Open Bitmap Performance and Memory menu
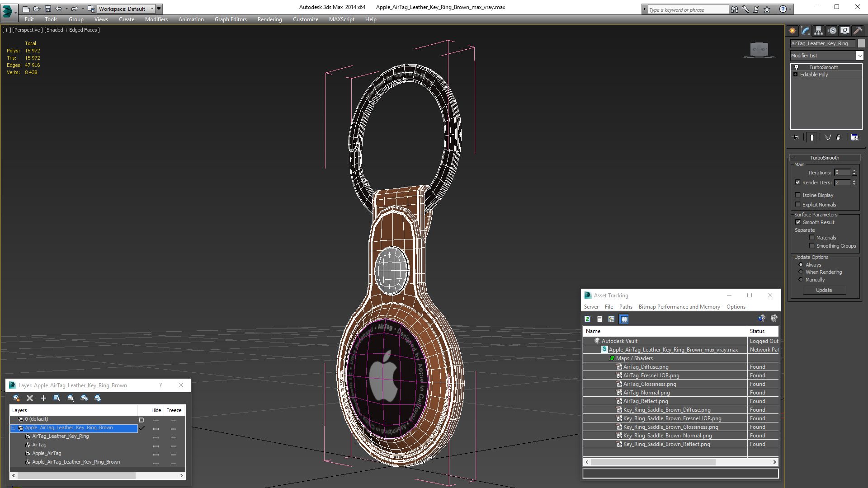Image resolution: width=868 pixels, height=488 pixels. point(679,307)
